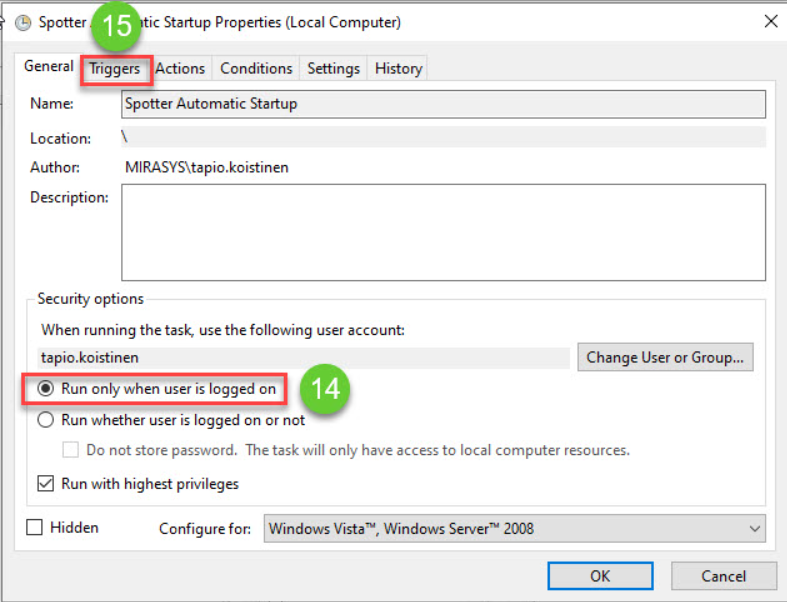Click the Task Scheduler clock icon in title bar
Image resolution: width=787 pixels, height=602 pixels.
(x=23, y=22)
